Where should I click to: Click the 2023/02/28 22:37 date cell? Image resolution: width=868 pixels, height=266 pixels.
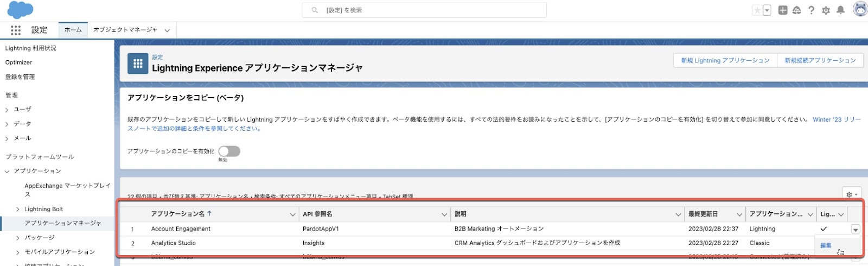713,229
